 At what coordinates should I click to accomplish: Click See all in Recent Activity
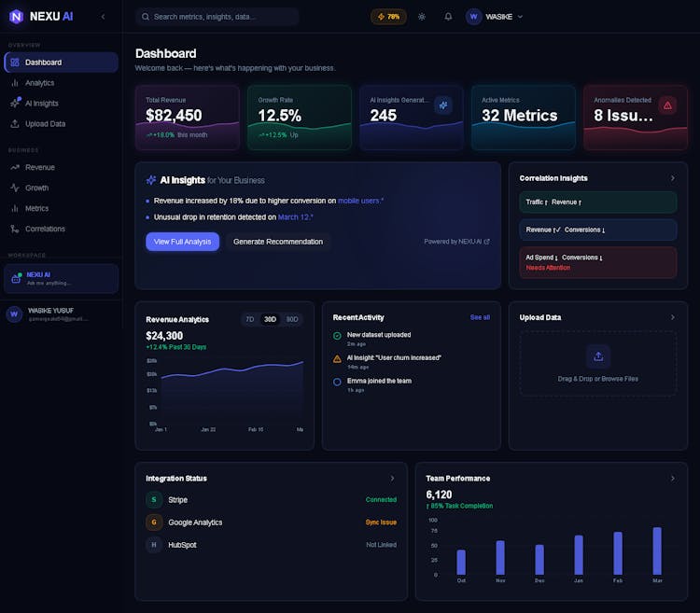coord(480,317)
